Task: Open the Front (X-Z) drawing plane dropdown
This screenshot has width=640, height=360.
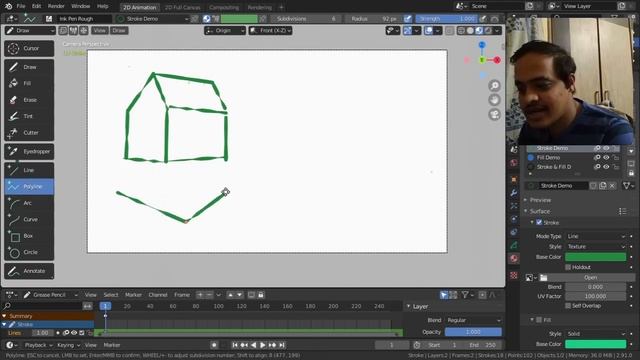Action: pos(270,31)
